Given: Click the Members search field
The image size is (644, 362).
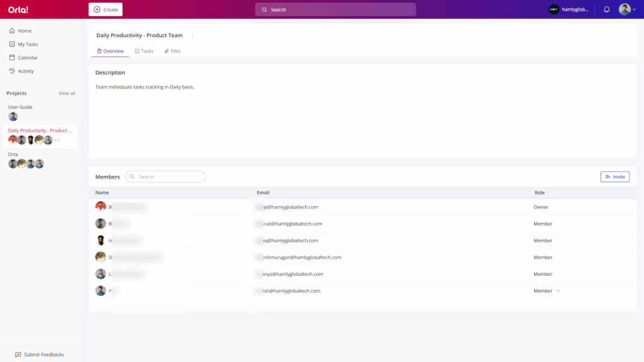Looking at the screenshot, I should tap(165, 177).
